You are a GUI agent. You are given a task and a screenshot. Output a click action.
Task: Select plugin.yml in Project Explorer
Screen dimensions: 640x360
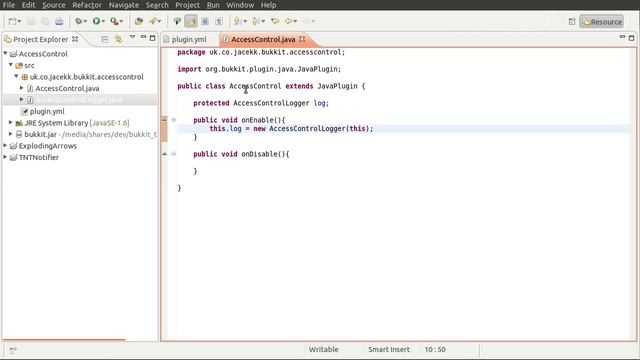43,111
